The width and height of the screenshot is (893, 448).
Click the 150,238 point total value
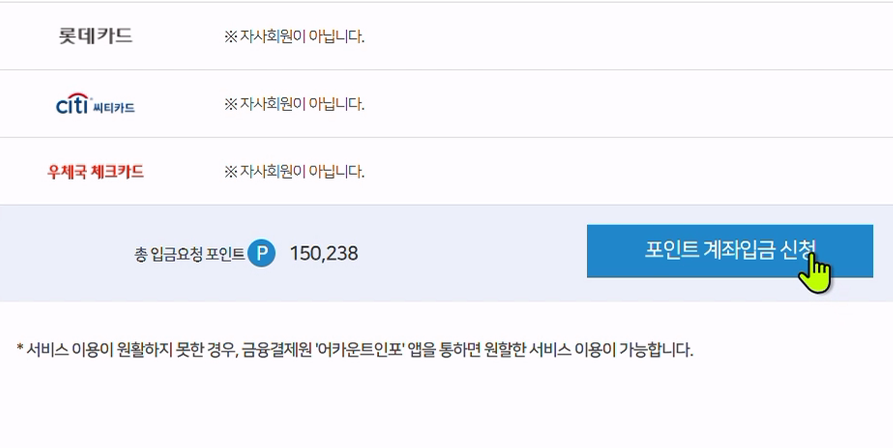coord(324,253)
